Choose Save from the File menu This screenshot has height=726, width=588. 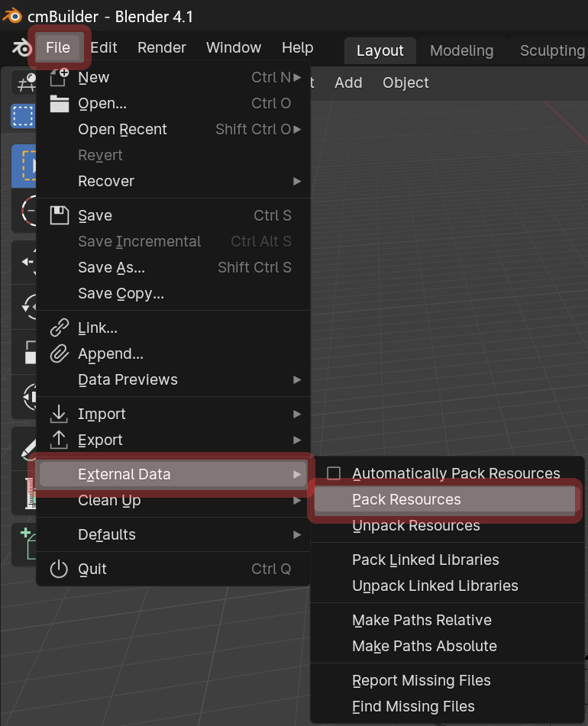point(173,215)
